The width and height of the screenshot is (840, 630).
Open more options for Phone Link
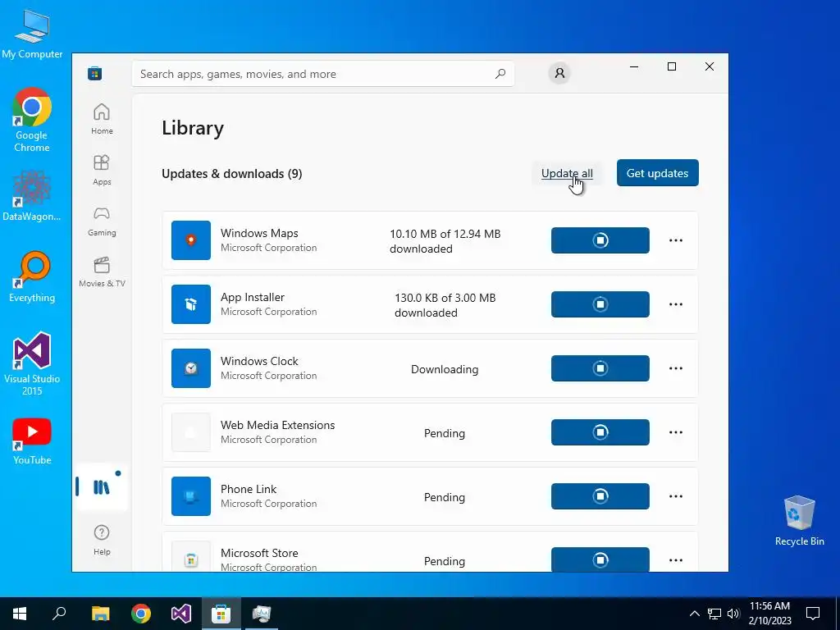[x=676, y=496]
